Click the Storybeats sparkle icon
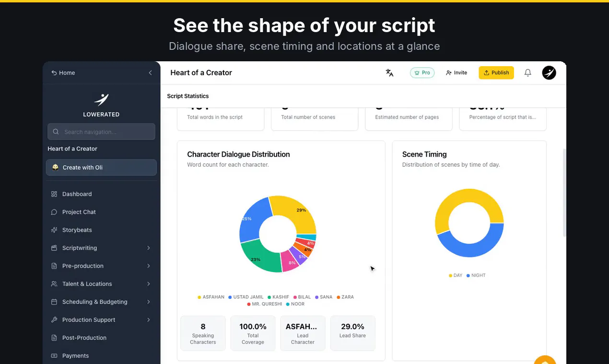 coord(54,230)
